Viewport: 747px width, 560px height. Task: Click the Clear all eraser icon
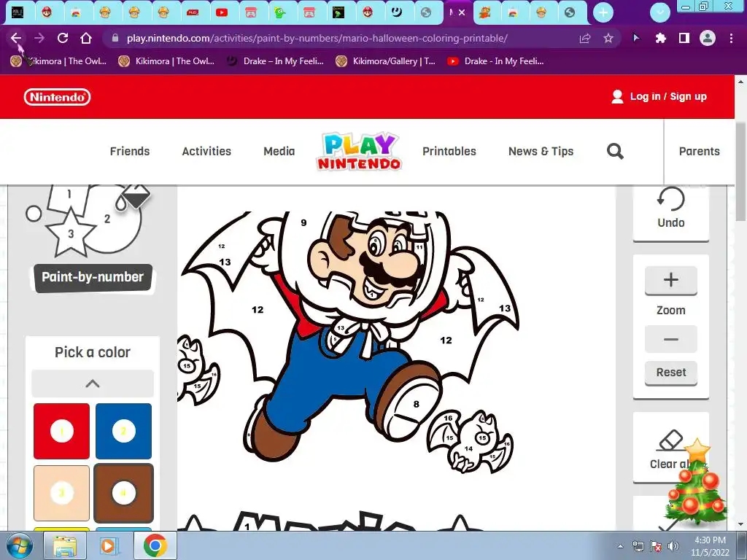(x=670, y=441)
